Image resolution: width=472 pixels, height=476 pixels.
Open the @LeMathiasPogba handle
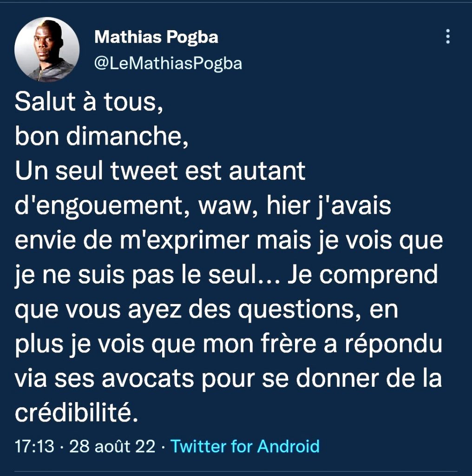pos(168,63)
